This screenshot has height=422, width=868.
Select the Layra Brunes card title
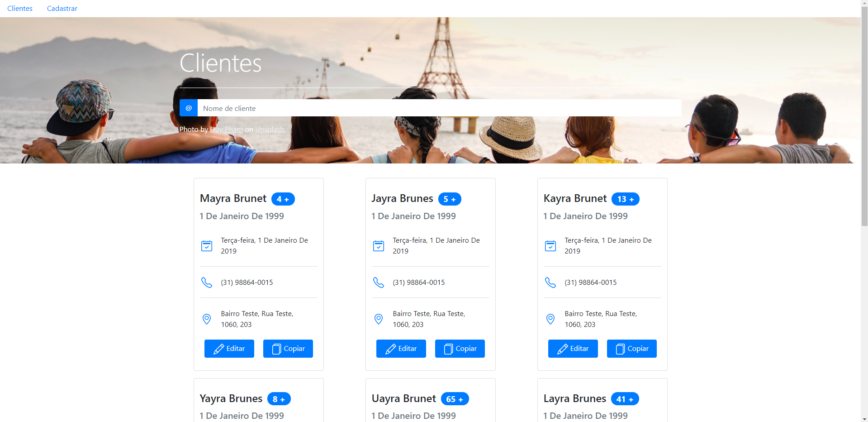point(574,398)
